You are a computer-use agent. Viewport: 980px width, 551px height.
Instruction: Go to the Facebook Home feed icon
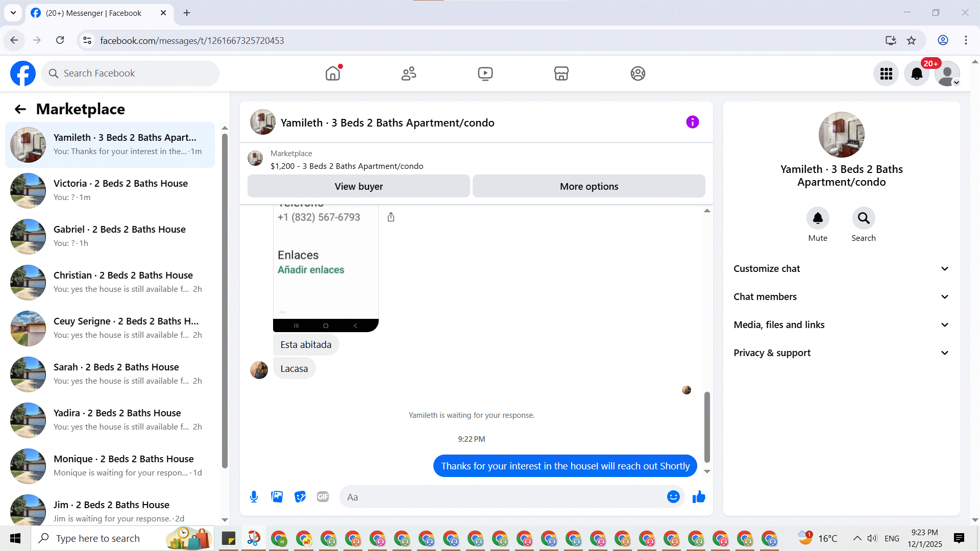(333, 73)
